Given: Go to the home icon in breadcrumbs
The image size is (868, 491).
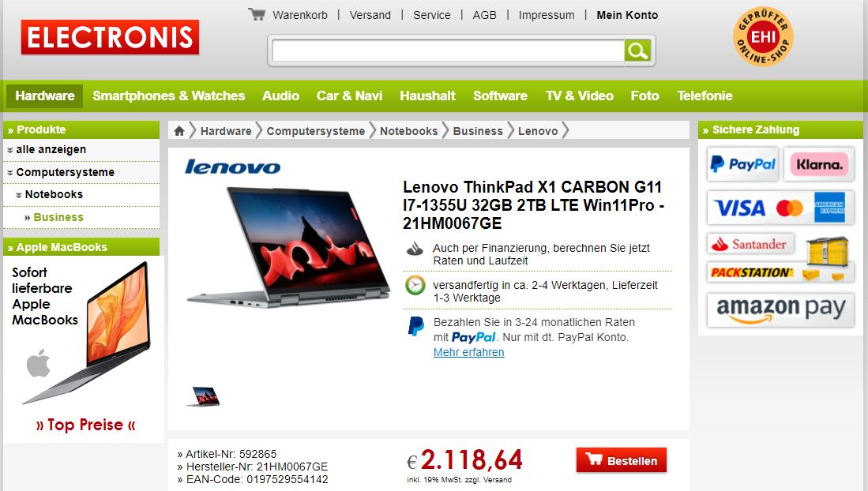Looking at the screenshot, I should click(178, 131).
